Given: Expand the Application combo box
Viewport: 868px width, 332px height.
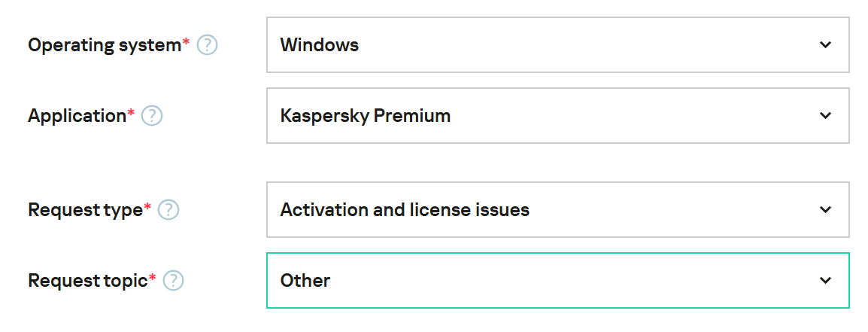Looking at the screenshot, I should pyautogui.click(x=557, y=116).
